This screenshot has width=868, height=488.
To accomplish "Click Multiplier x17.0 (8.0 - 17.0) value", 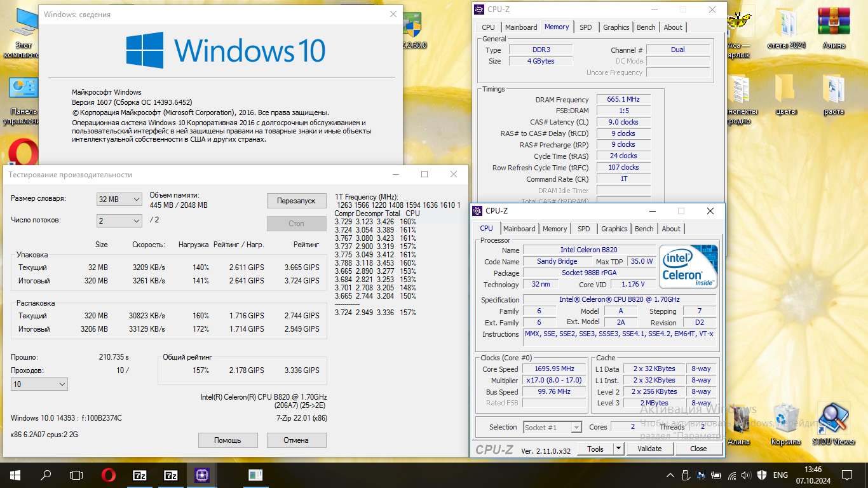I will click(x=553, y=381).
